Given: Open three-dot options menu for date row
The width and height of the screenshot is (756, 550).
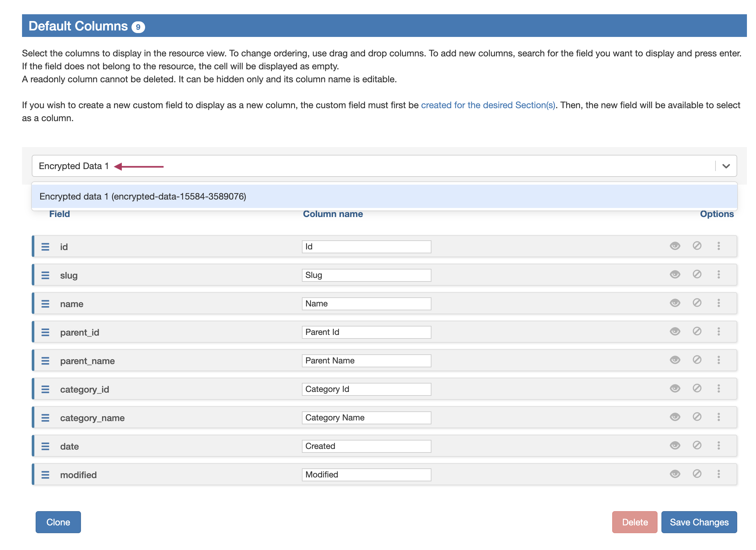Looking at the screenshot, I should [719, 446].
